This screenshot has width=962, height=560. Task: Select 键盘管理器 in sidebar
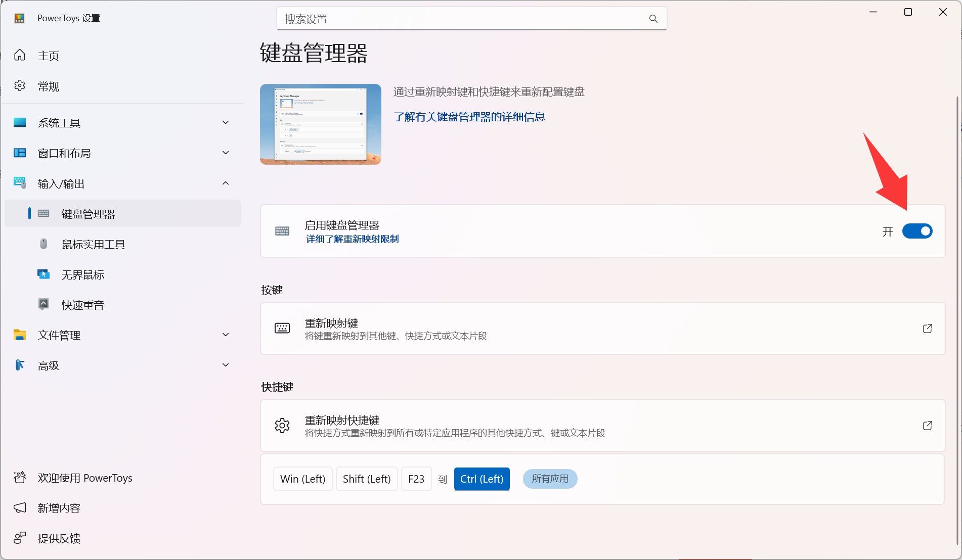tap(122, 214)
